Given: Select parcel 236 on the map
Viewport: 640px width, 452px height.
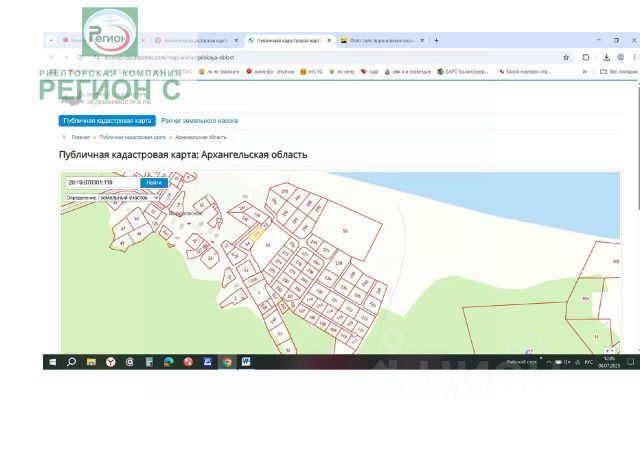Looking at the screenshot, I should pyautogui.click(x=338, y=263).
